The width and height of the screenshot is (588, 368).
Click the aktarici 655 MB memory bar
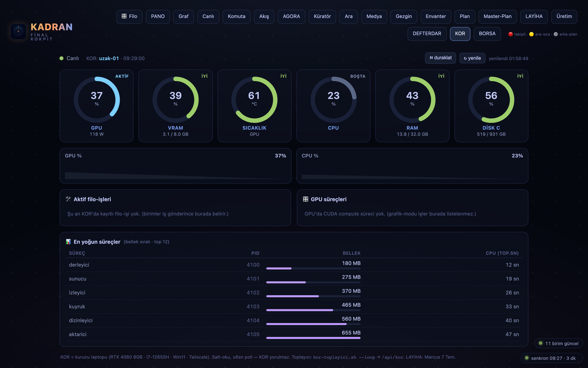point(313,338)
